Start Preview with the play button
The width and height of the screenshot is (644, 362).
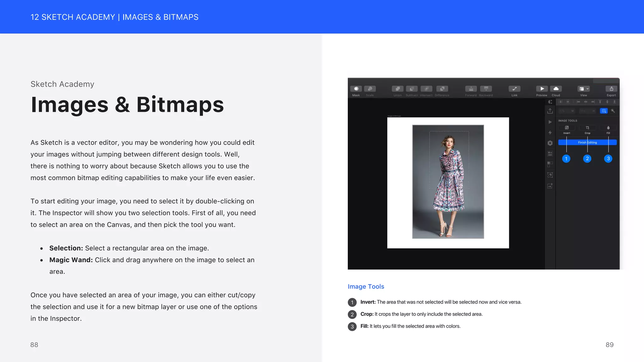click(542, 89)
